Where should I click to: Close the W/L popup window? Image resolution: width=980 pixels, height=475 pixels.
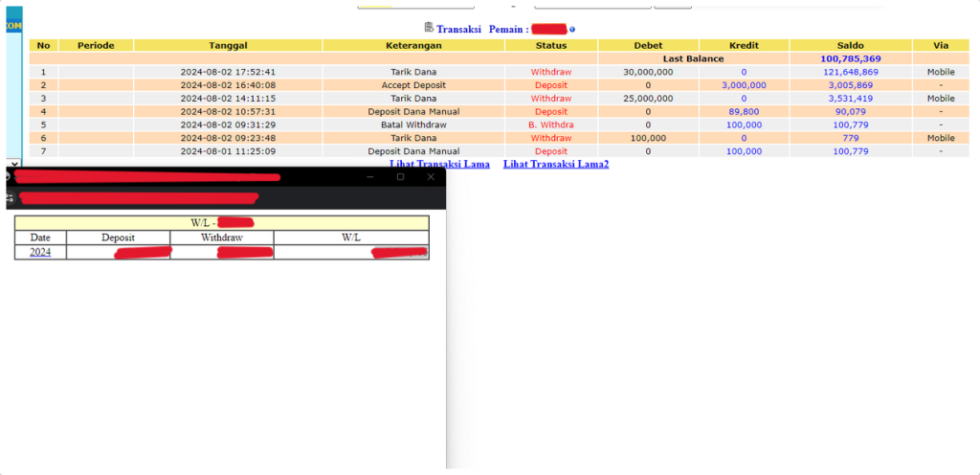431,177
